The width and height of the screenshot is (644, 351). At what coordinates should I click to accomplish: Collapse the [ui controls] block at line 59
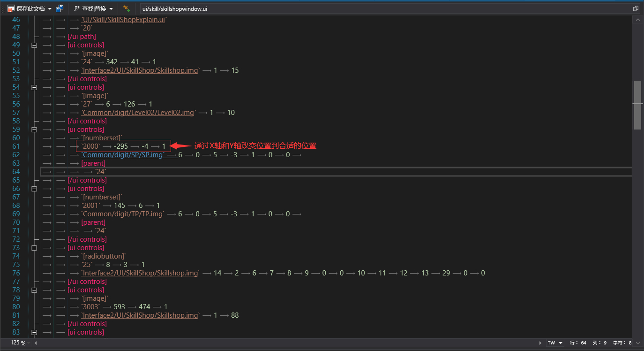click(34, 130)
